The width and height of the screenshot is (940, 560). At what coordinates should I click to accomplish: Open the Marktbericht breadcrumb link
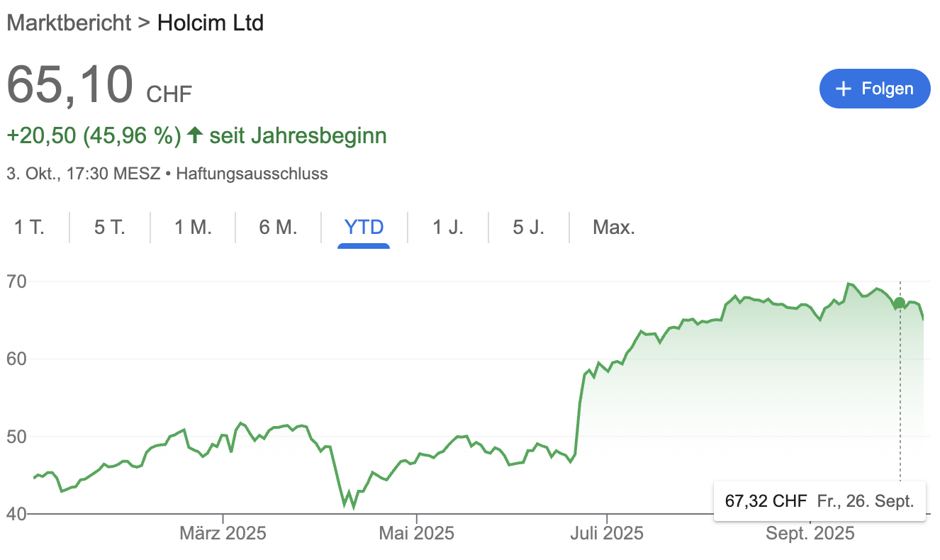point(69,23)
